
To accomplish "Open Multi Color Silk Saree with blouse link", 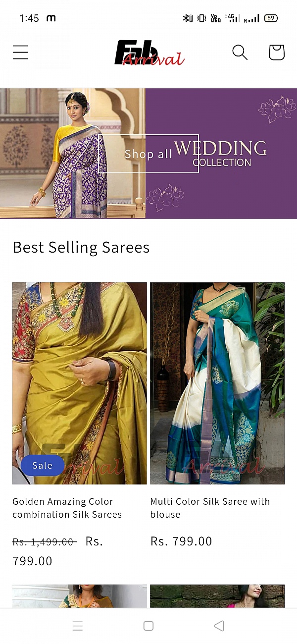I will click(210, 508).
